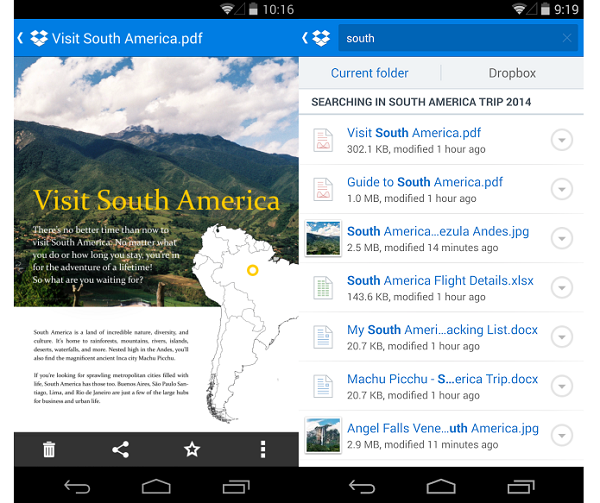Tap the share icon in PDF toolbar
The image size is (600, 503).
pyautogui.click(x=121, y=449)
